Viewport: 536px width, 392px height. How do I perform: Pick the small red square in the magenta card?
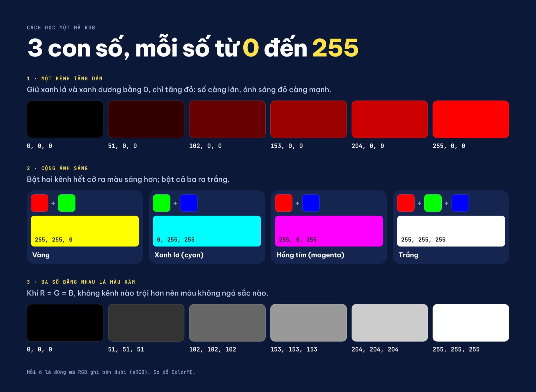[284, 203]
